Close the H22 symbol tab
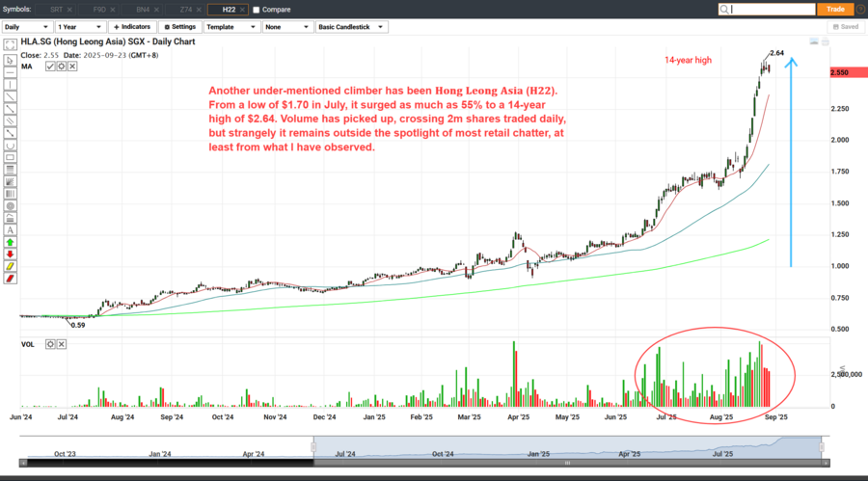The height and width of the screenshot is (481, 868). [242, 10]
